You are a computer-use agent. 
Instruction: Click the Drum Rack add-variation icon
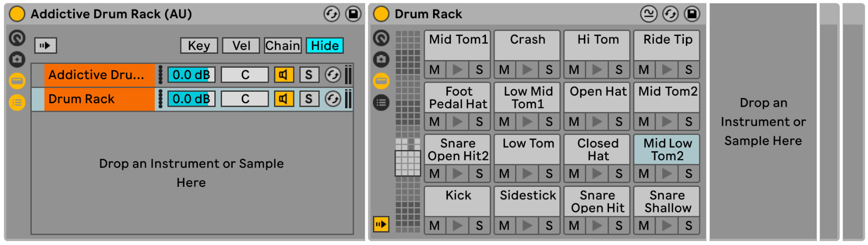(x=381, y=59)
